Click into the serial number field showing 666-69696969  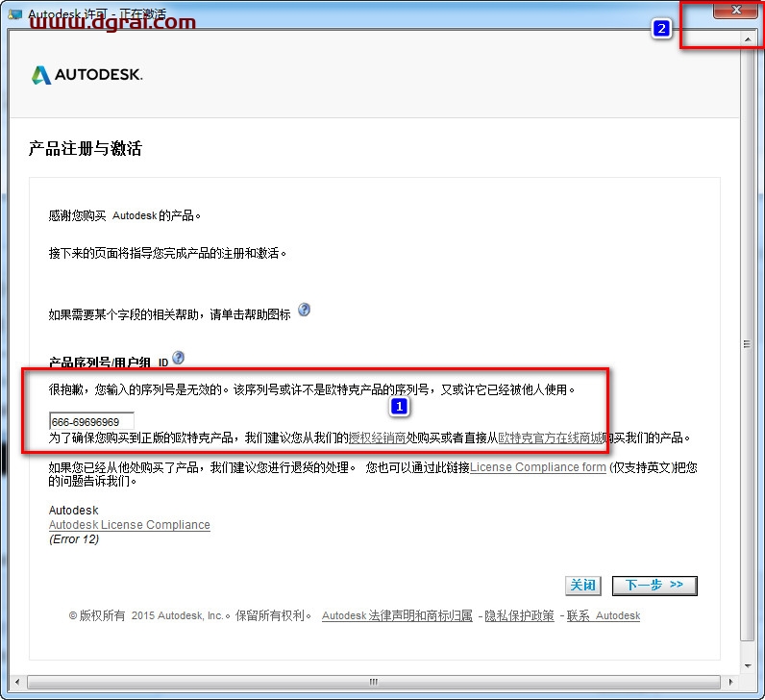click(x=91, y=421)
